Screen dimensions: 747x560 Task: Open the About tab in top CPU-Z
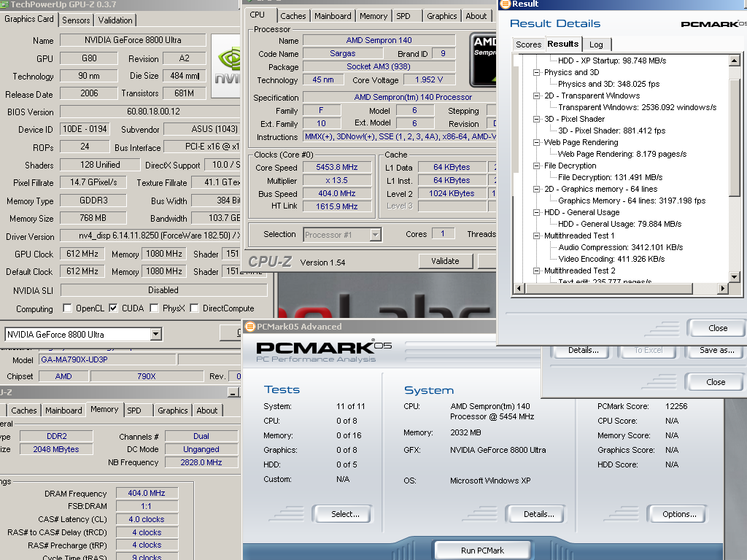(476, 16)
